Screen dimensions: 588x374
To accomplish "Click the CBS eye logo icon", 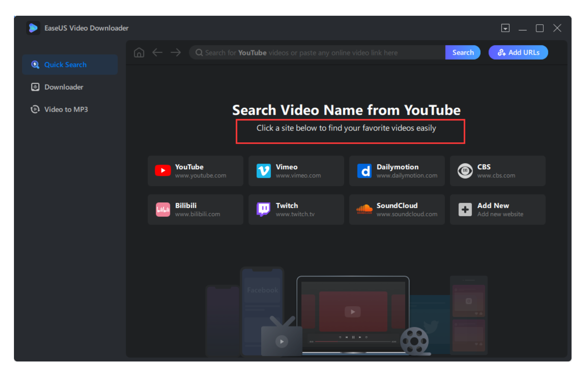I will [465, 171].
